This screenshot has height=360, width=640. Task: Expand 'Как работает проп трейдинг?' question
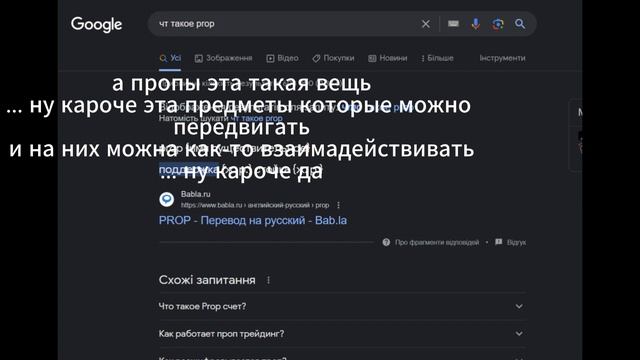click(342, 334)
